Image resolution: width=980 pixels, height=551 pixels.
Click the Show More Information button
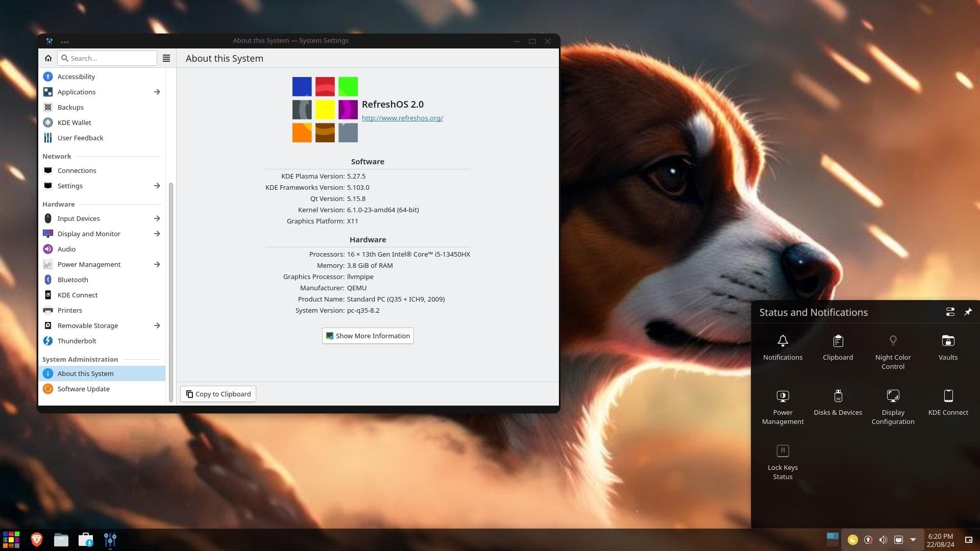367,335
